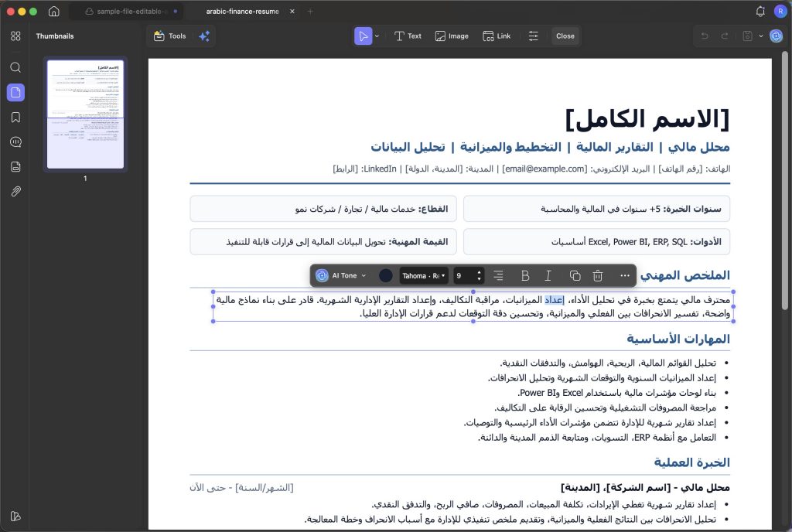Open the Tahoma font dropdown
Image resolution: width=792 pixels, height=532 pixels.
(424, 275)
